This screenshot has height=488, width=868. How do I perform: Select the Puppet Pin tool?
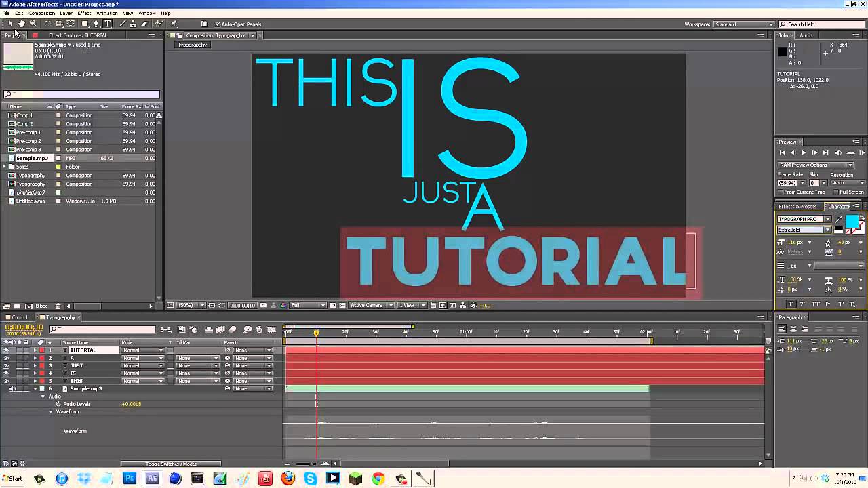tap(174, 24)
